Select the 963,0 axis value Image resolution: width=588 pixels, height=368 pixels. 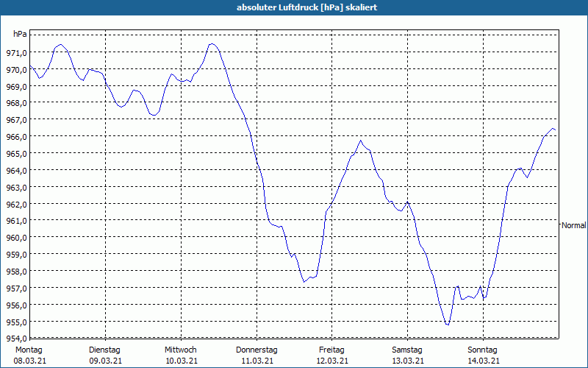click(16, 188)
